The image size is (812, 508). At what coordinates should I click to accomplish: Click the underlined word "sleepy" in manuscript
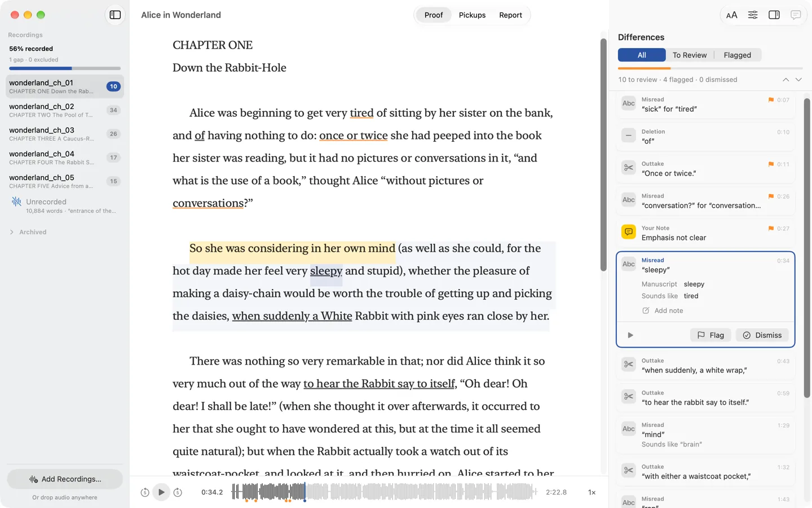click(326, 271)
